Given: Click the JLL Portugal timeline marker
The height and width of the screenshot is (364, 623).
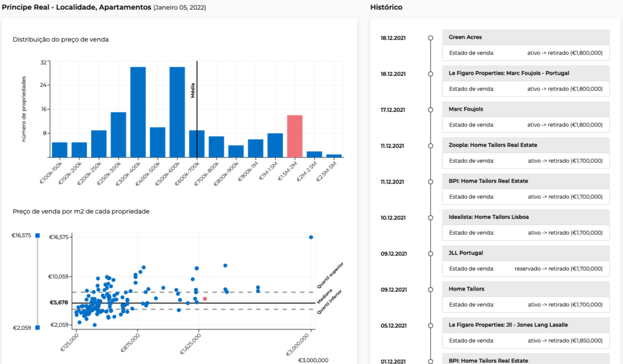Looking at the screenshot, I should coord(431,253).
